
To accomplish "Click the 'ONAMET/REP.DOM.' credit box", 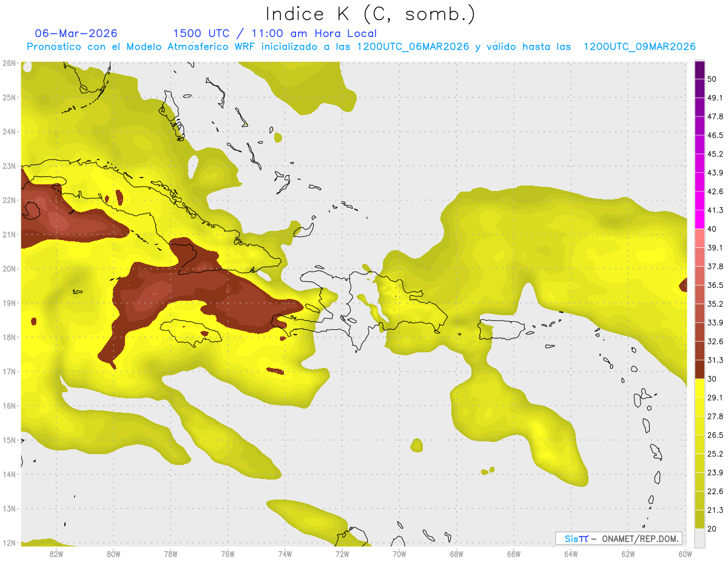I will click(618, 538).
